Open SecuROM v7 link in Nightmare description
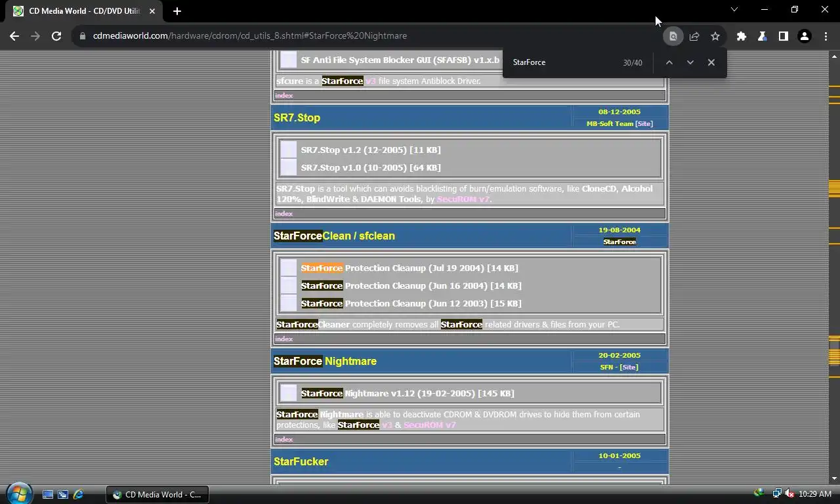Screen dimensions: 840x504 coord(430,425)
